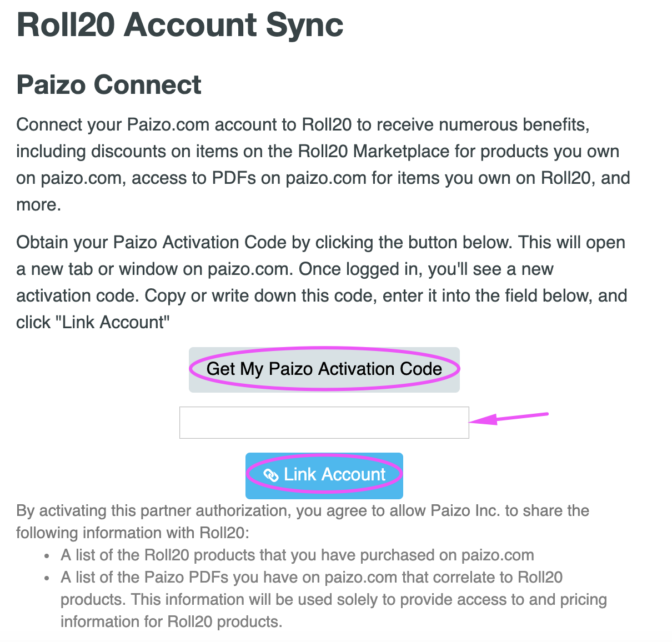Click the paragraph starting "Connect your Paizo.com account"
672x642 pixels.
[322, 164]
